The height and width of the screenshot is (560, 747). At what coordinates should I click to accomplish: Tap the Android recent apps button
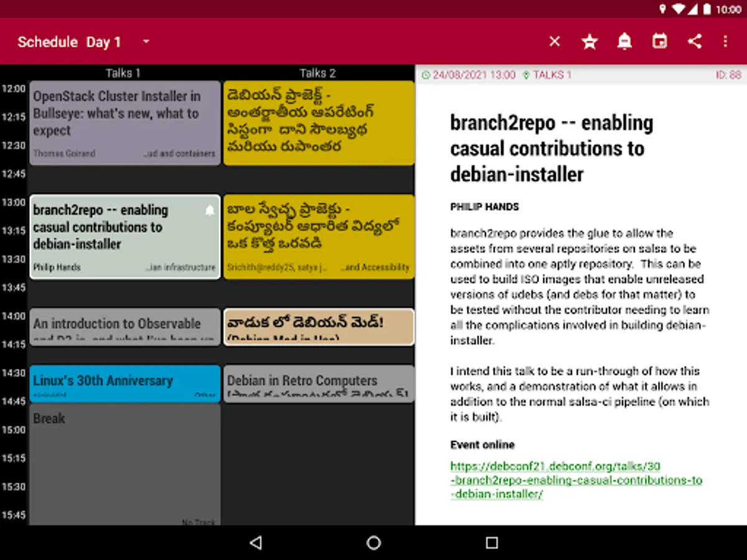(x=492, y=543)
